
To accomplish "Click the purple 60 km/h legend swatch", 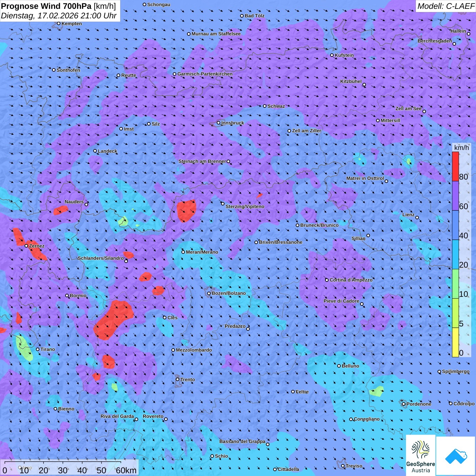I will [455, 196].
